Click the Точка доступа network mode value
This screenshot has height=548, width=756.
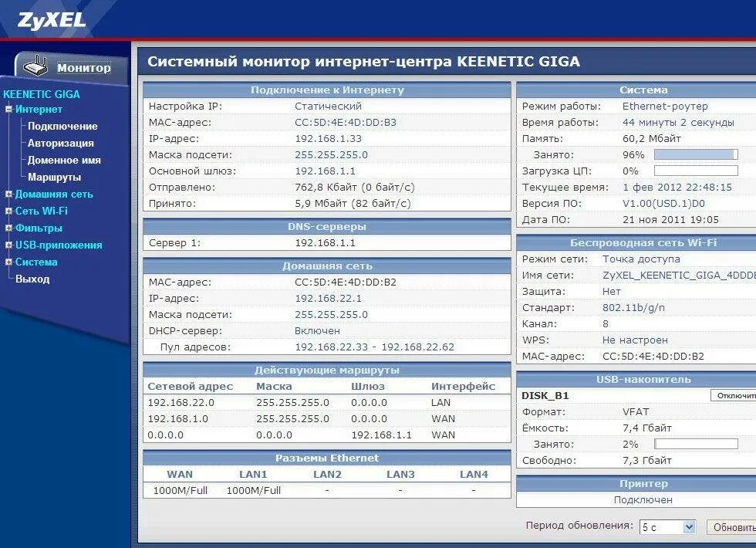coord(641,259)
